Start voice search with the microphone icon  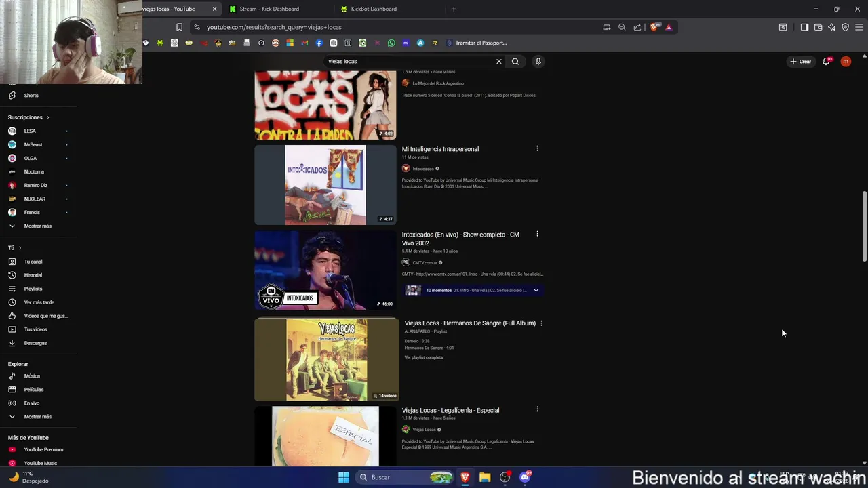tap(538, 61)
